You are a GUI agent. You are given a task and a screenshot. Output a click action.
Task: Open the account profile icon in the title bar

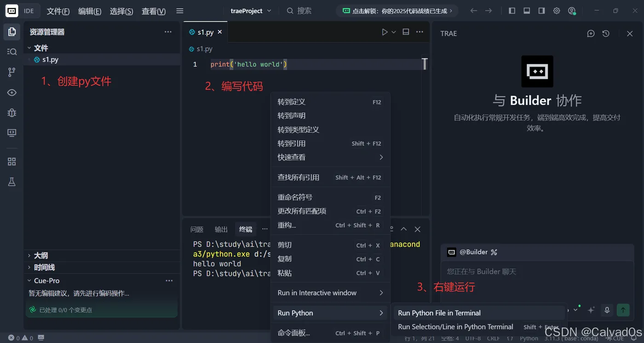tap(572, 11)
